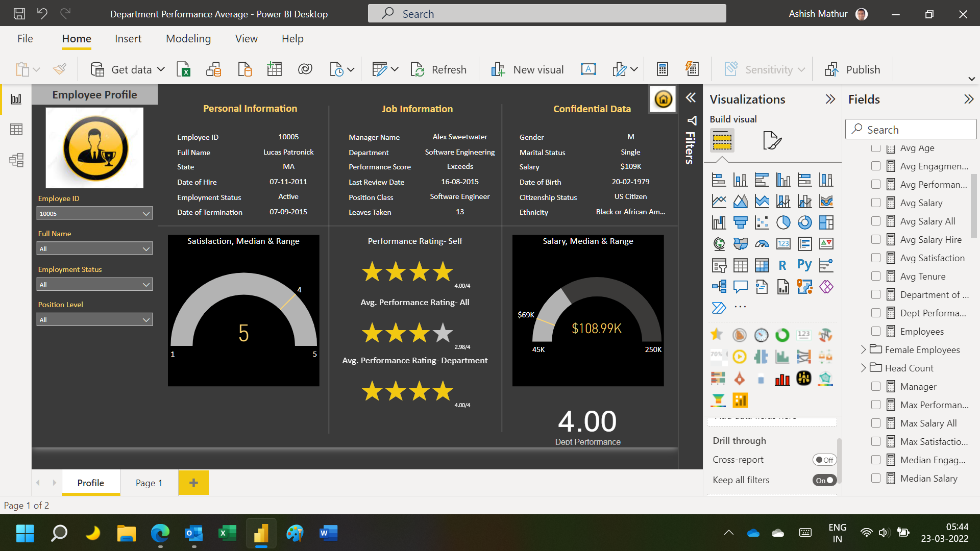Choose the Python visual icon

804,265
